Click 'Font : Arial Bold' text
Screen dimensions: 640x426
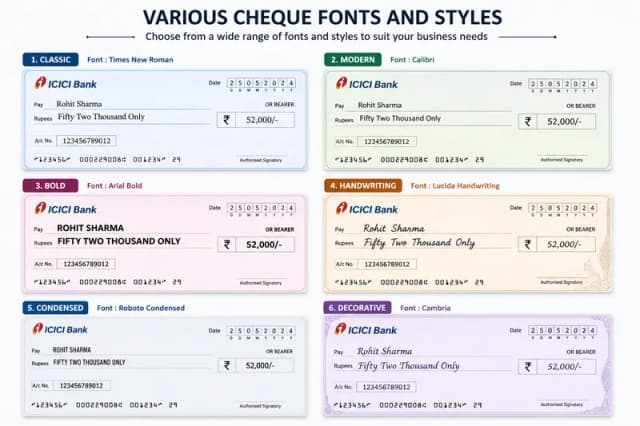(115, 186)
